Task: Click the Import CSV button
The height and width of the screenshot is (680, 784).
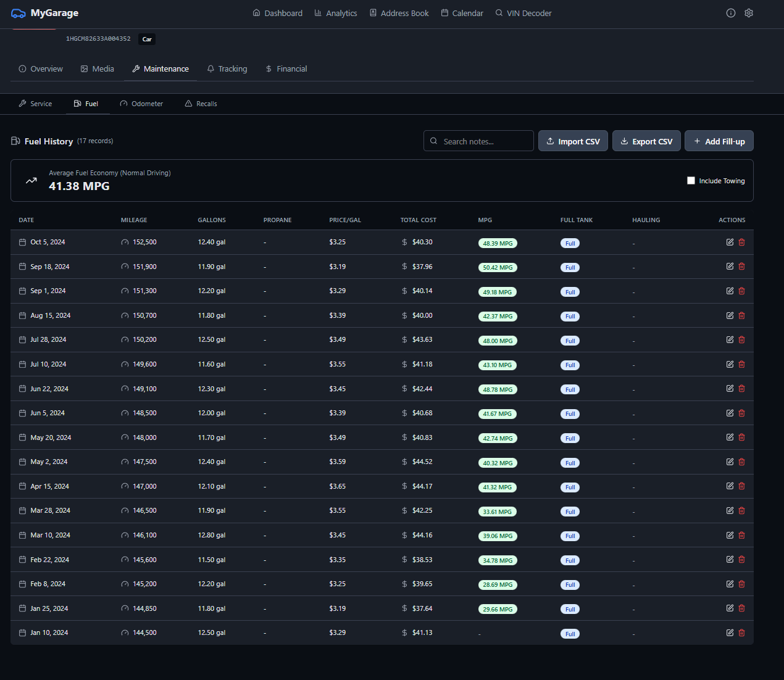Action: tap(573, 141)
